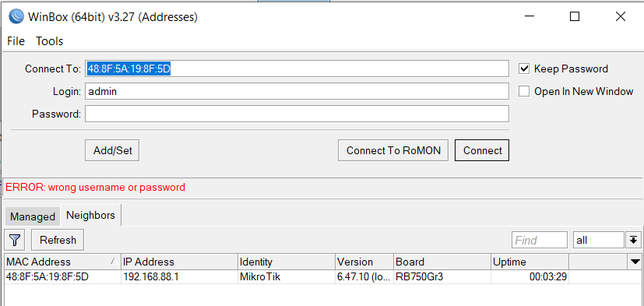Image resolution: width=644 pixels, height=306 pixels.
Task: Click the Add/Set button
Action: click(112, 150)
